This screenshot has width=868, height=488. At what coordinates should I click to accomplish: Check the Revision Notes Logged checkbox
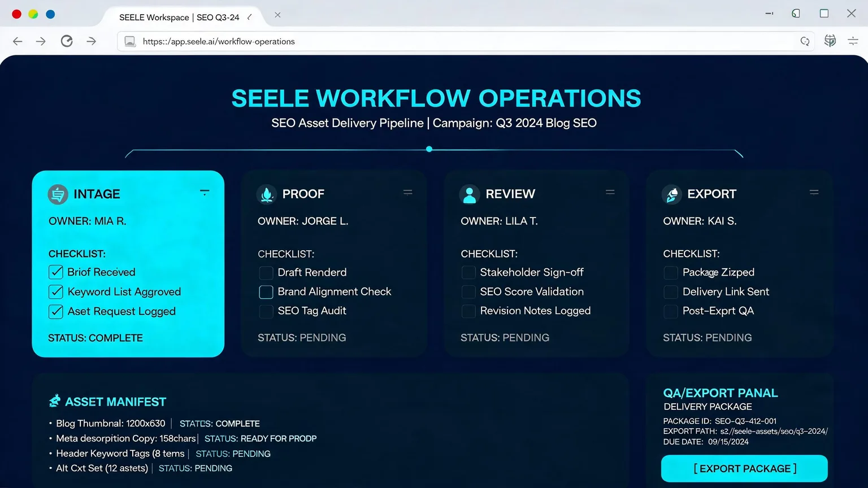pos(468,311)
